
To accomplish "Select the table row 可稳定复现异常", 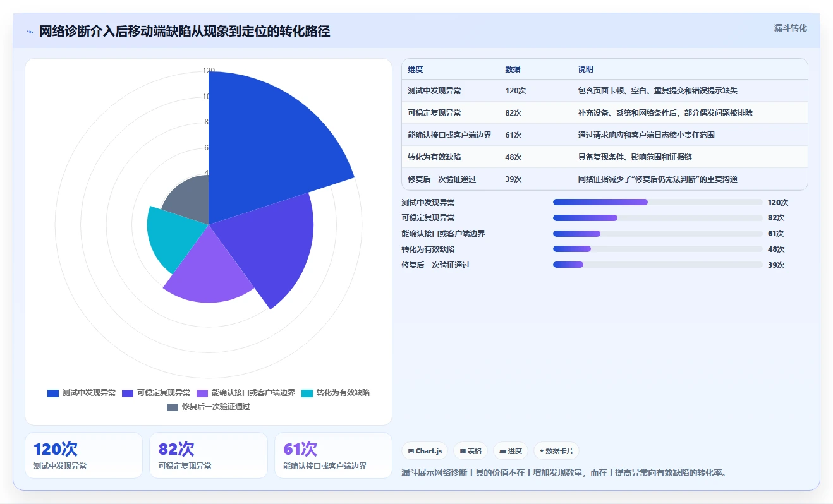I will point(605,113).
